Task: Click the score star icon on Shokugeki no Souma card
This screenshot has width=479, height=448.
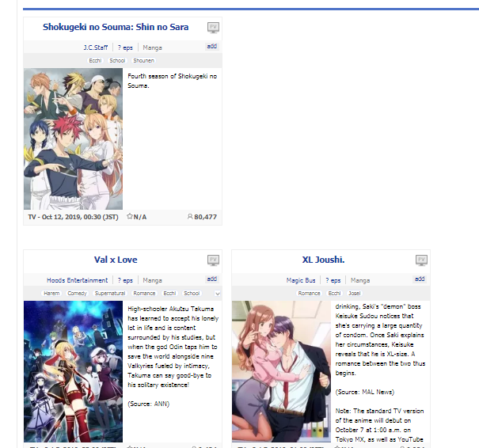Action: coord(130,217)
